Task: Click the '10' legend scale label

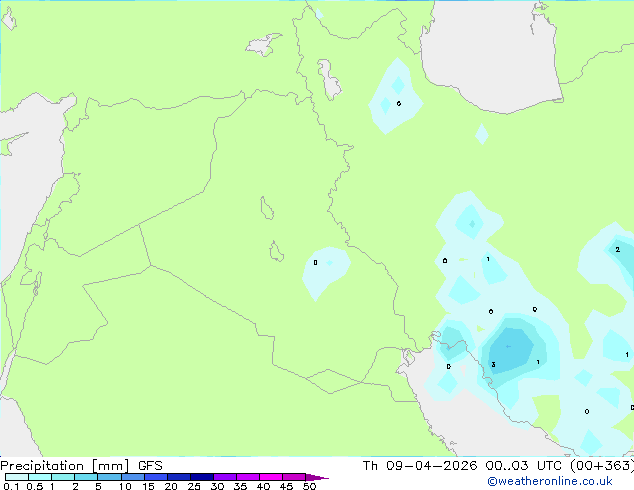Action: [125, 486]
